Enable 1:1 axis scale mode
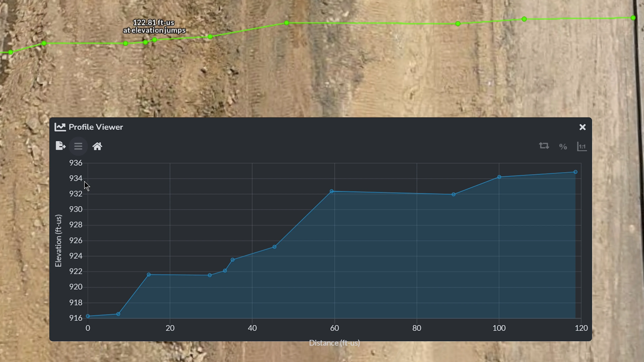Screen dimensions: 644x362 pos(582,146)
